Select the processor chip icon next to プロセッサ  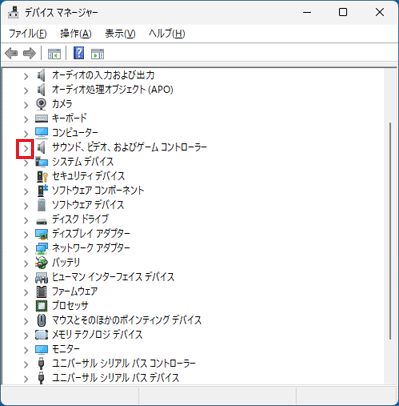click(42, 306)
